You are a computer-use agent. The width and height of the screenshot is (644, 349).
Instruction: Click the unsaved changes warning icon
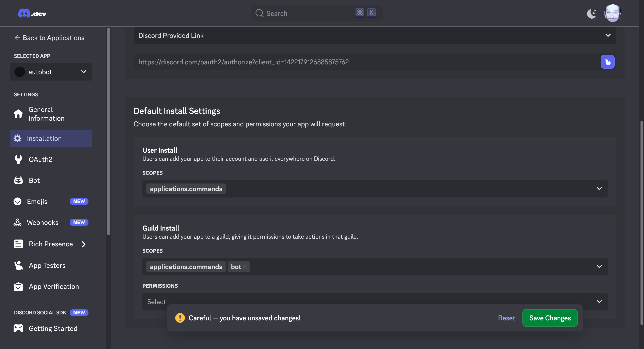pyautogui.click(x=180, y=318)
